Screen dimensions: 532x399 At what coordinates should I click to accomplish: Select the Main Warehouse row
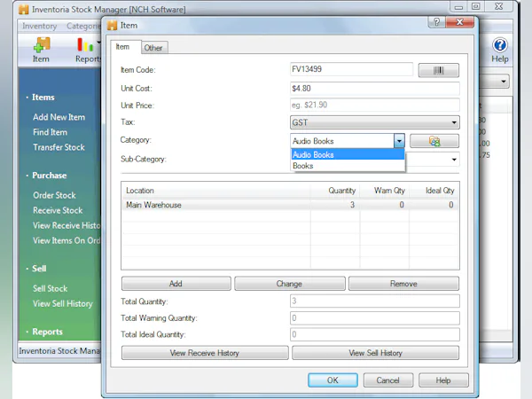point(290,205)
